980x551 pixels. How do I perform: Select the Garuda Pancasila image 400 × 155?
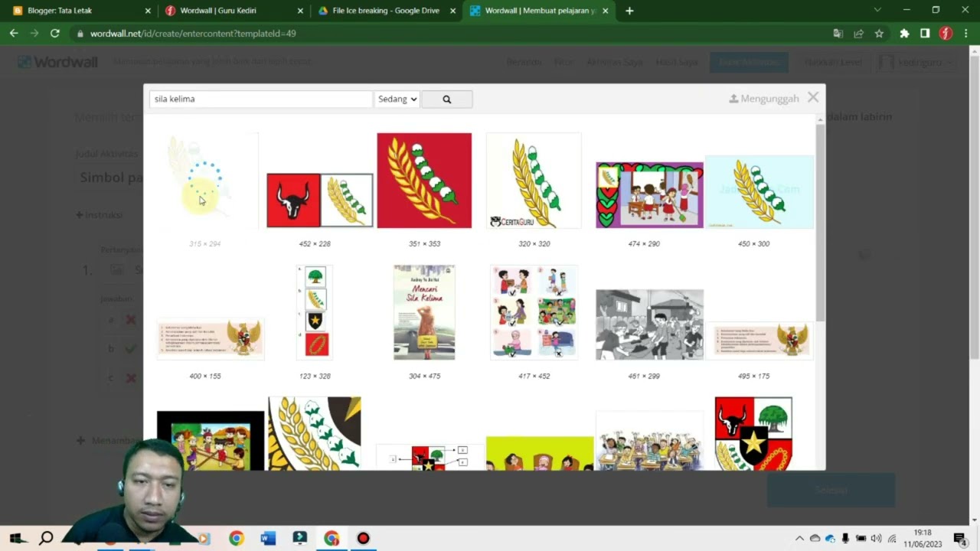(211, 339)
